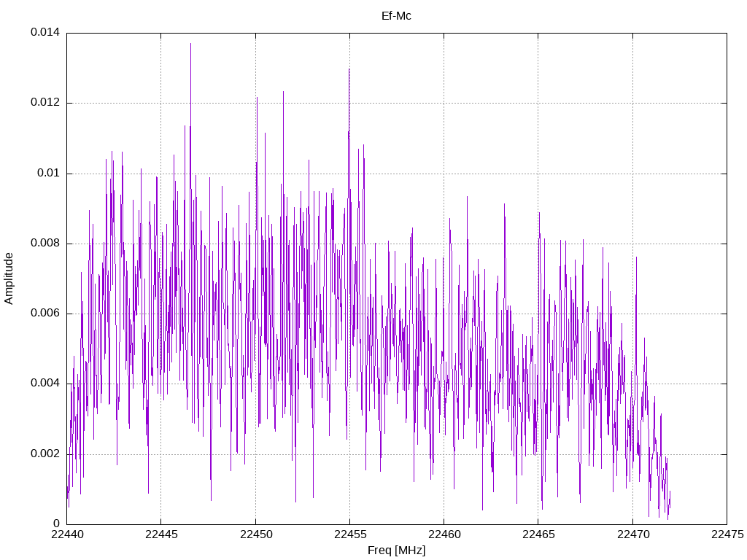
Task: Click the y-axis tick 0 at origin
Action: (x=57, y=524)
